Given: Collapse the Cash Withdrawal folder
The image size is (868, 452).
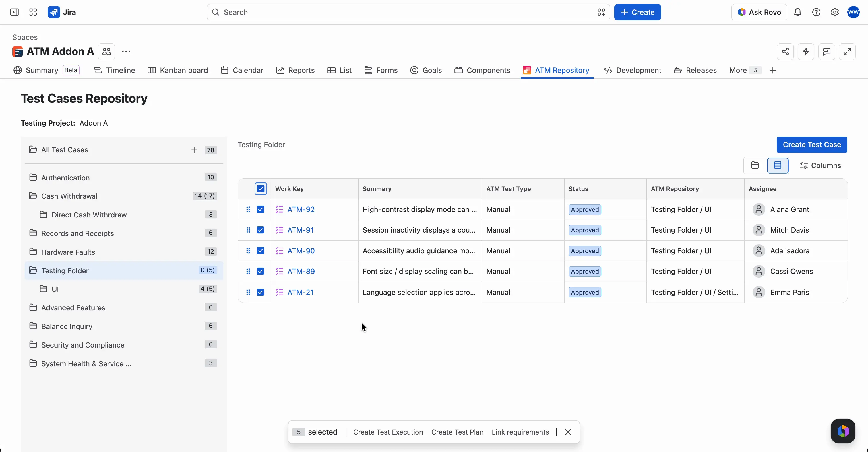Looking at the screenshot, I should pyautogui.click(x=33, y=196).
